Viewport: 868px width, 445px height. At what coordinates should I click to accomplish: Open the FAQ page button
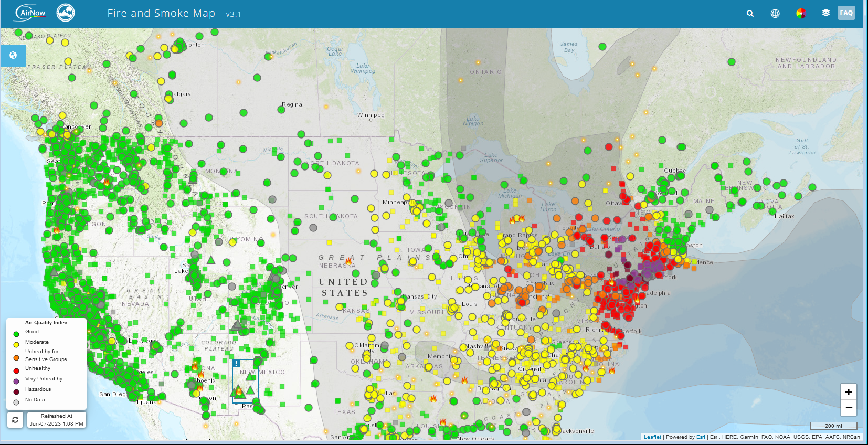[x=846, y=13]
